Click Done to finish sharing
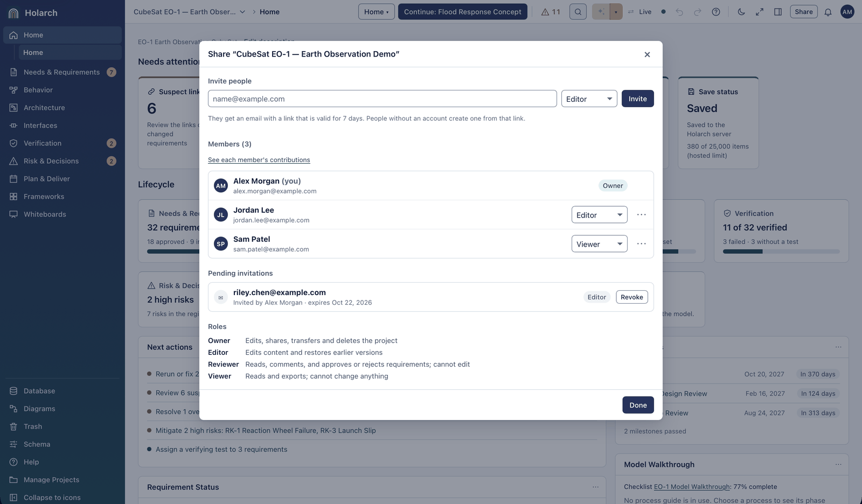This screenshot has height=504, width=862. [638, 405]
